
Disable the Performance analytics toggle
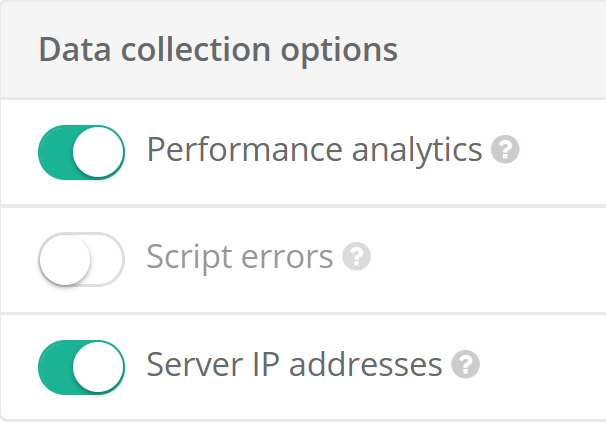(x=81, y=152)
